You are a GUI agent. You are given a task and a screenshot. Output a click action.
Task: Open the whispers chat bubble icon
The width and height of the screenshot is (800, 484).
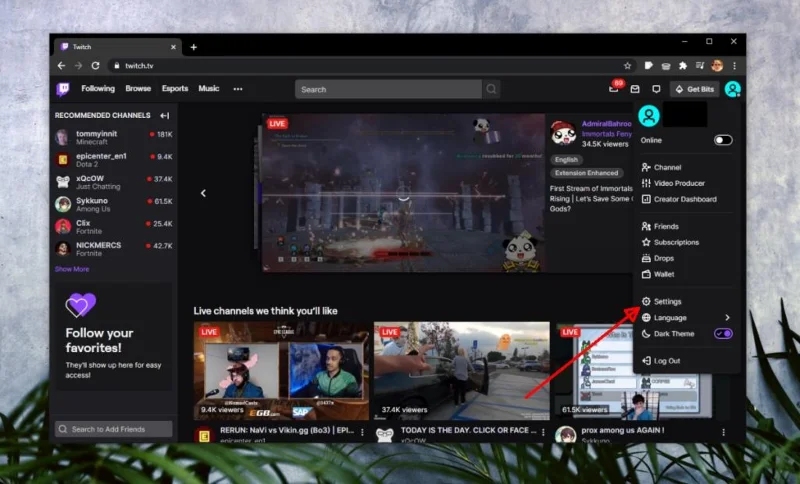[x=656, y=89]
